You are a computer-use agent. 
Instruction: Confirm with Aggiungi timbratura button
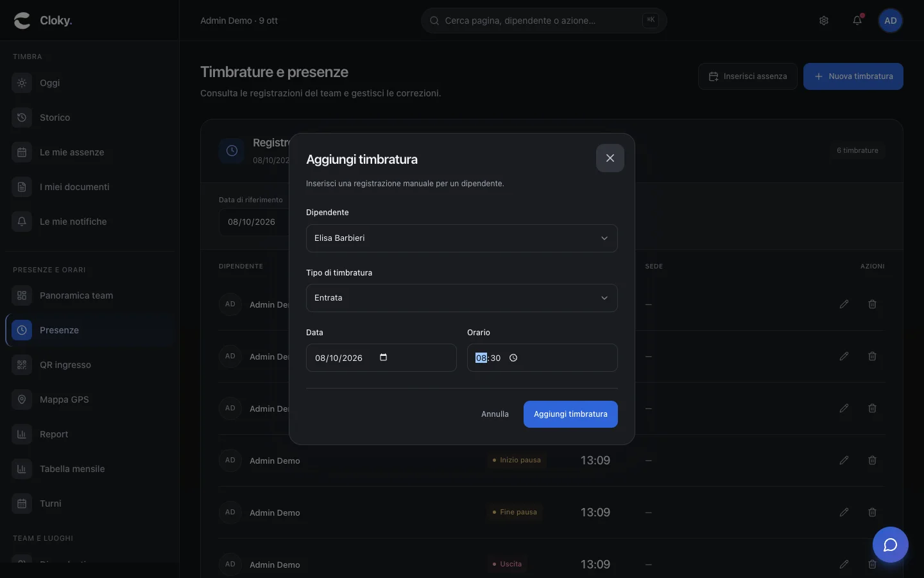(570, 414)
